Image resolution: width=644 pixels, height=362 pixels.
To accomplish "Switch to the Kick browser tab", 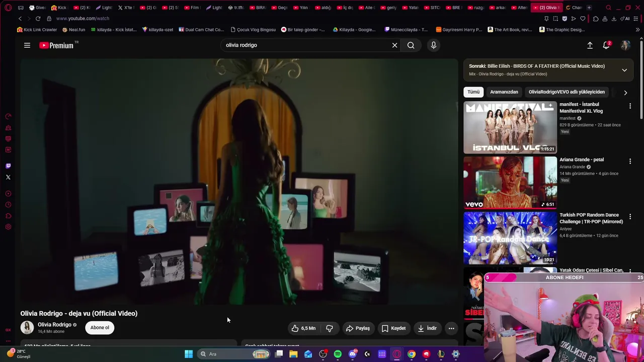I will tap(59, 8).
